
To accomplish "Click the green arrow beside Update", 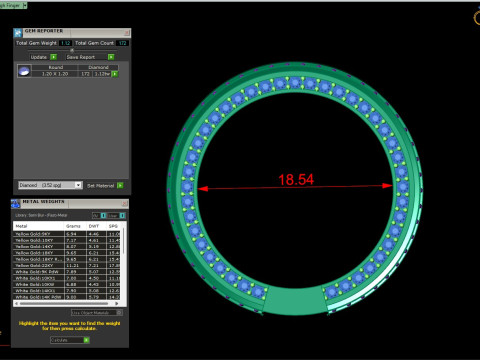I will 53,57.
